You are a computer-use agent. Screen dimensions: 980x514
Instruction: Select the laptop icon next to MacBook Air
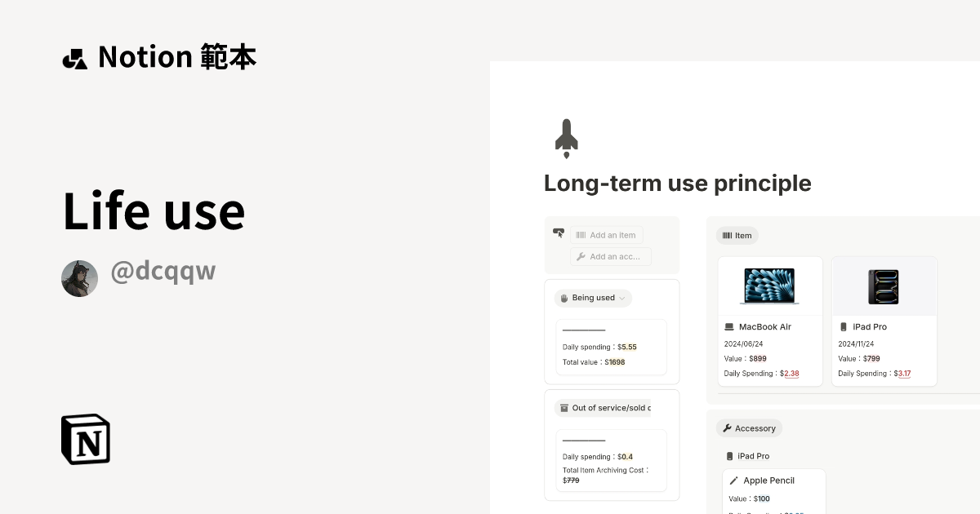coord(729,326)
